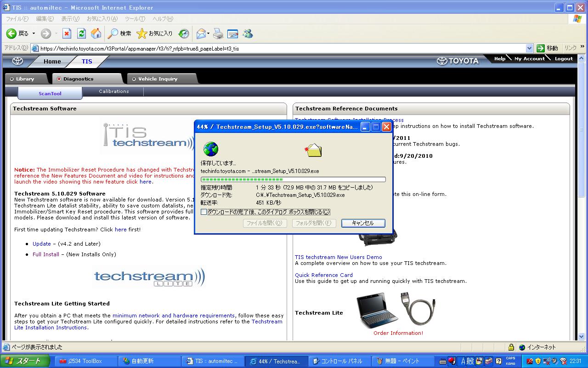
Task: Open the ヘルプ(H) menu
Action: (x=163, y=19)
